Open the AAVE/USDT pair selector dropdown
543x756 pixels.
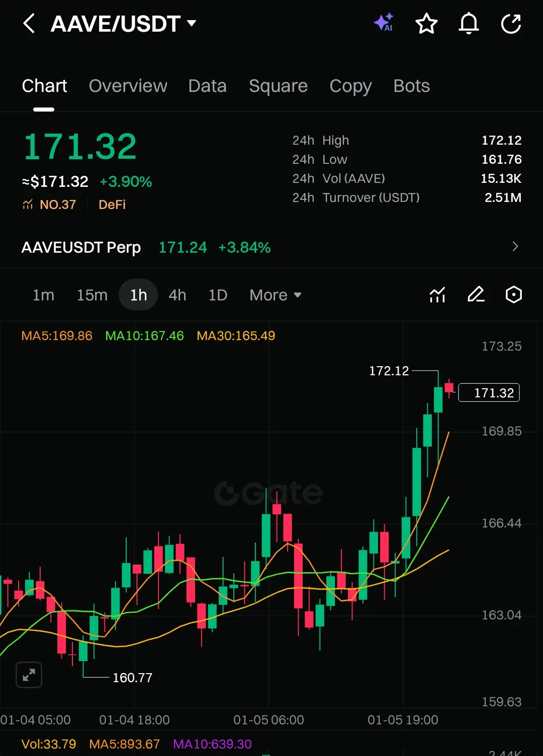point(124,24)
